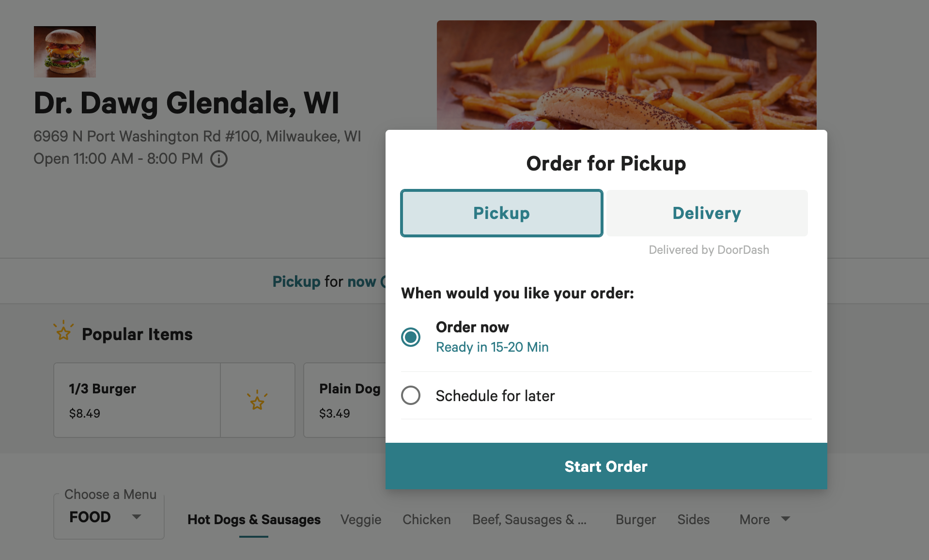Select the Order now radio button
This screenshot has width=929, height=560.
pos(411,337)
